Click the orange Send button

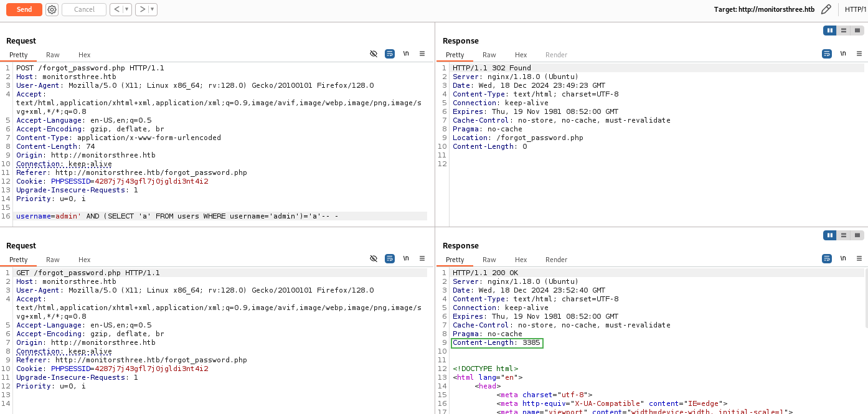click(24, 9)
